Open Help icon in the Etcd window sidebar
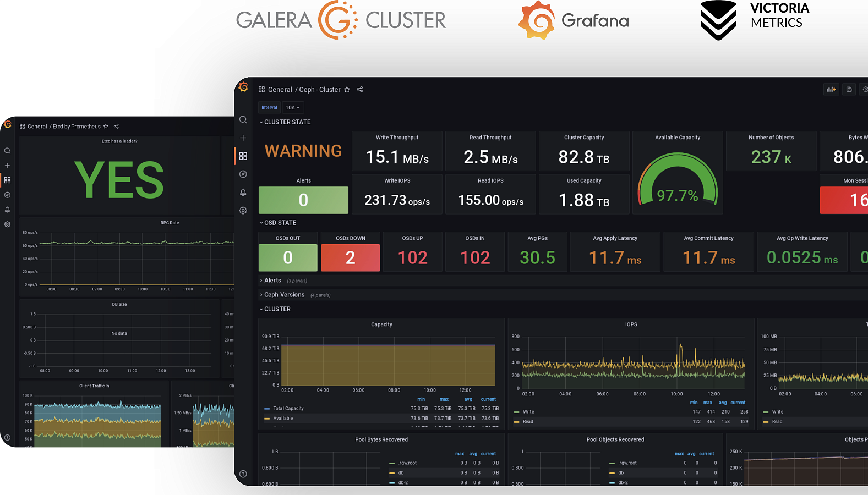 7,438
